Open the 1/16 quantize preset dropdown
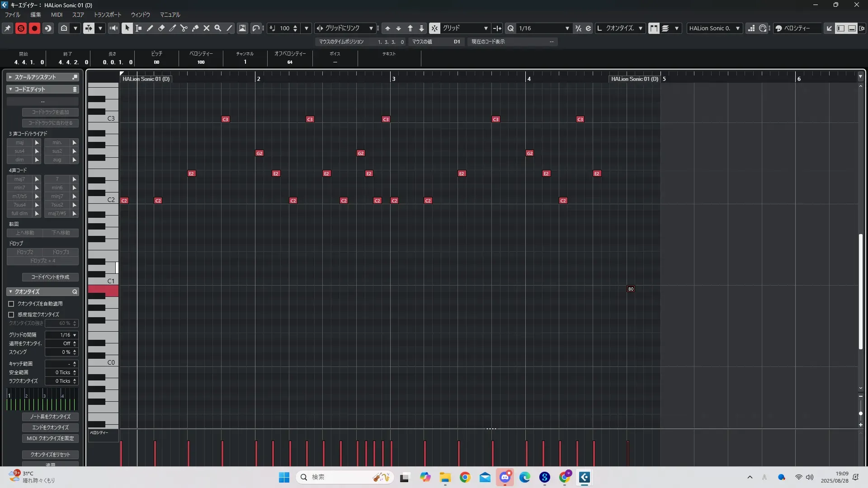Screen dimensions: 868x488 (x=543, y=28)
